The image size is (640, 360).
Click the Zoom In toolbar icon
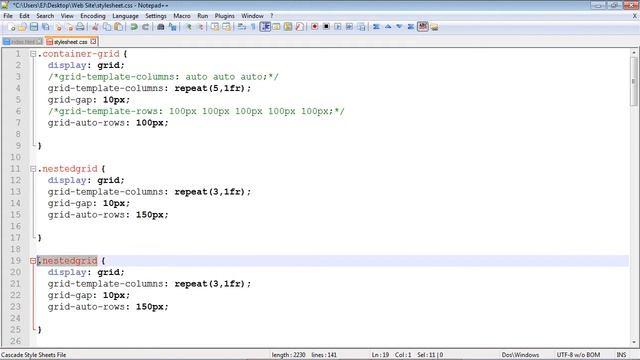[188, 27]
